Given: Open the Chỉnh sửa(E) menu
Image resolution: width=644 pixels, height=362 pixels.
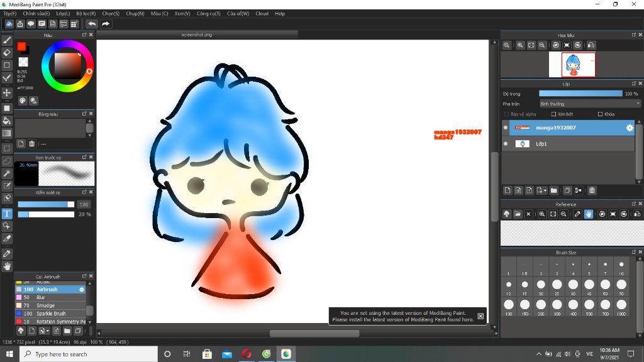Looking at the screenshot, I should 36,14.
